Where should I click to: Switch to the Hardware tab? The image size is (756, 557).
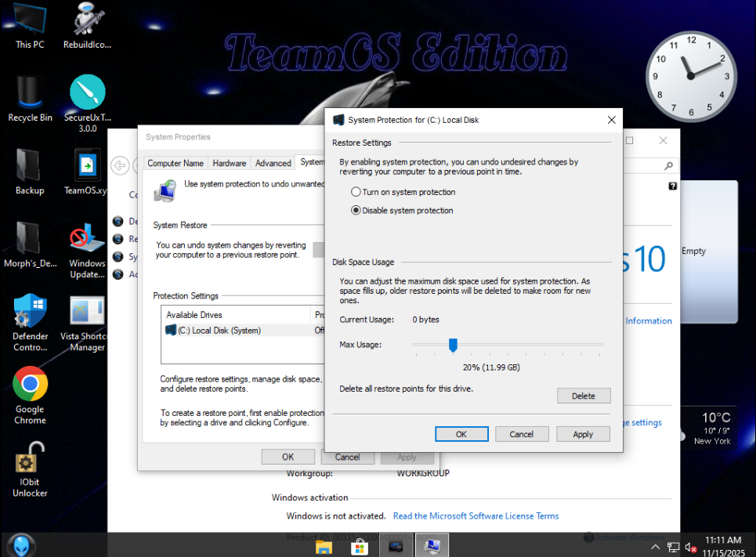coord(230,163)
